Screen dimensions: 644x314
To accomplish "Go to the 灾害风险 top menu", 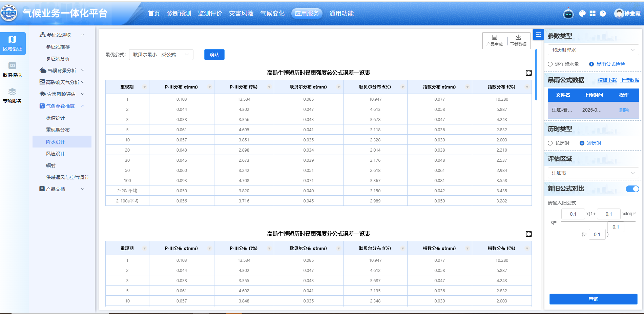I will pos(241,14).
